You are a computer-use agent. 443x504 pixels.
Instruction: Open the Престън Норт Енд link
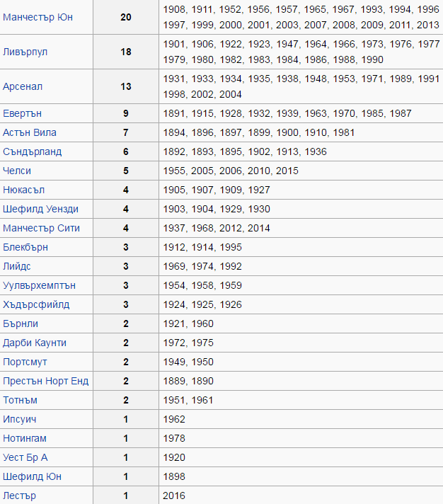45,382
